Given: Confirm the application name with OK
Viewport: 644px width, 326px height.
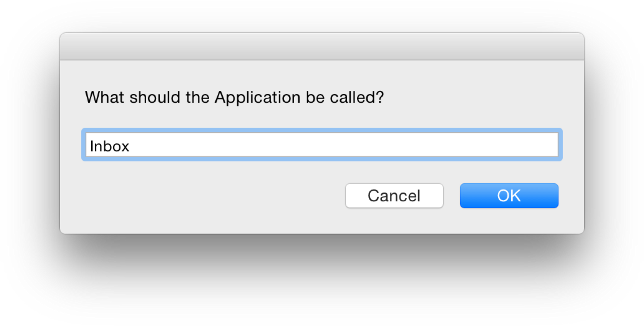Looking at the screenshot, I should 509,196.
